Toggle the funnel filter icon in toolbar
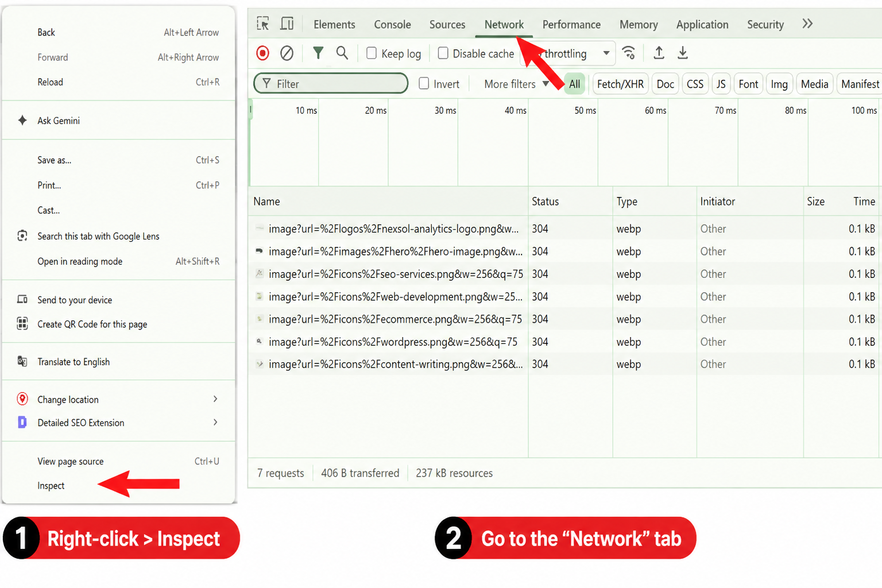 [318, 53]
